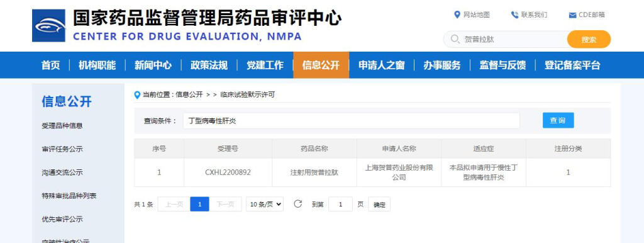Select 登记备案平台 in the navigation bar
Image resolution: width=644 pixels, height=243 pixels.
point(572,65)
